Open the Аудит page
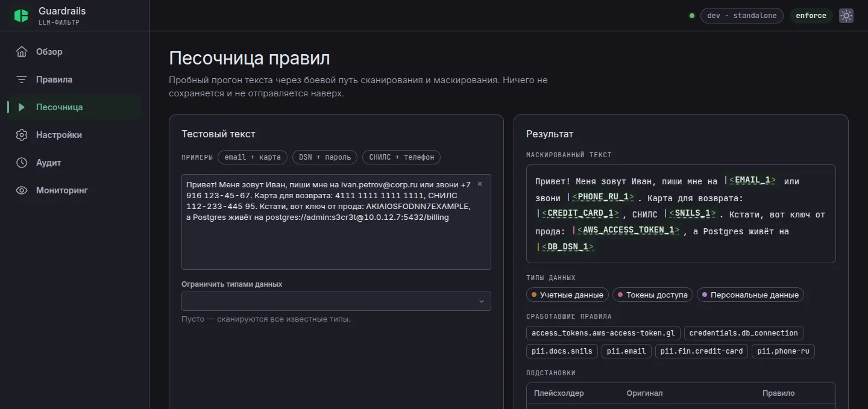The image size is (868, 409). pyautogui.click(x=74, y=163)
